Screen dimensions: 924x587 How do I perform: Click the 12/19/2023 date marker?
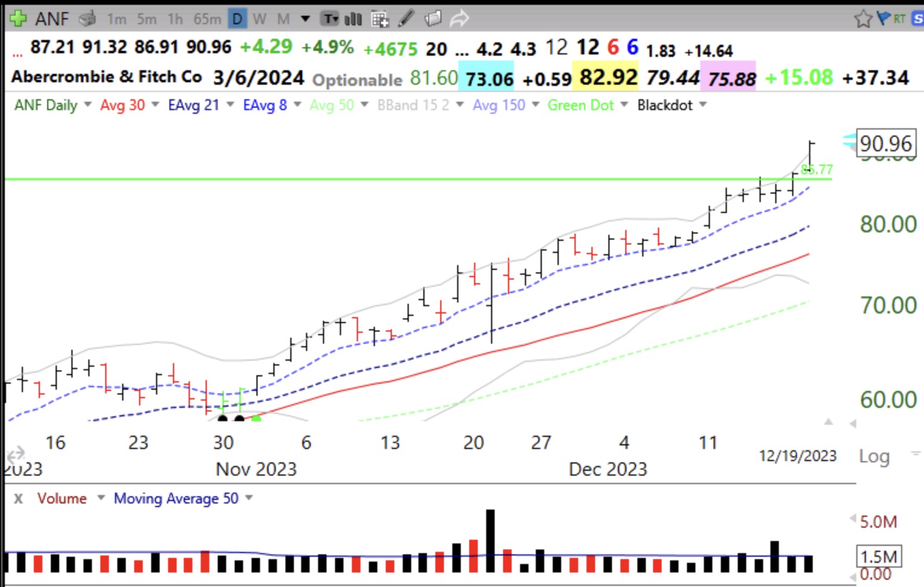798,456
